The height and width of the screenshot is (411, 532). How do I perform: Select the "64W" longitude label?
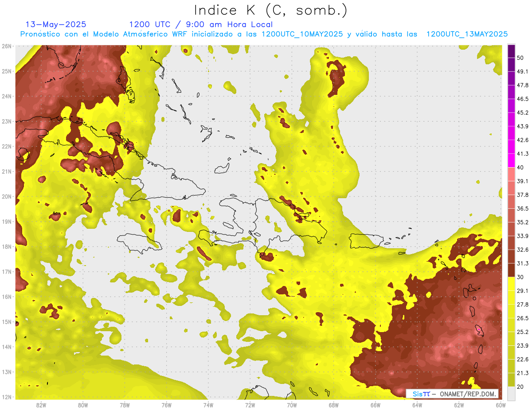pos(417,405)
